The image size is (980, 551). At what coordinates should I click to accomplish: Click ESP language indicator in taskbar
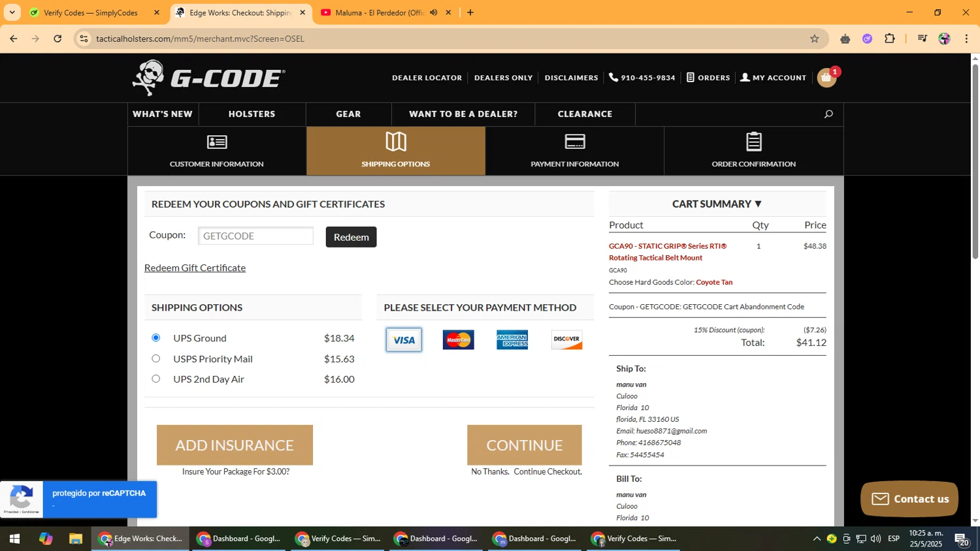[894, 539]
